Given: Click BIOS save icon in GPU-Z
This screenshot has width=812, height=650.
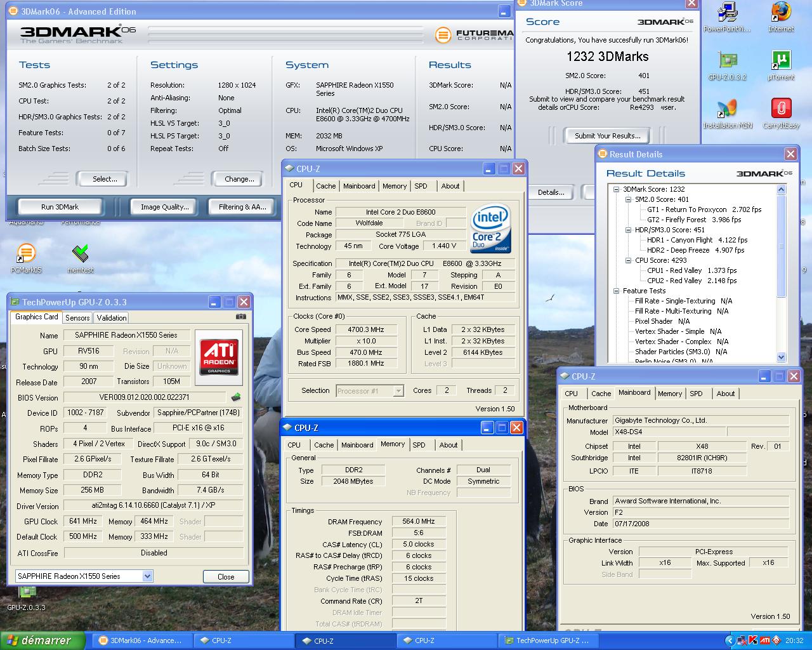Looking at the screenshot, I should tap(236, 397).
